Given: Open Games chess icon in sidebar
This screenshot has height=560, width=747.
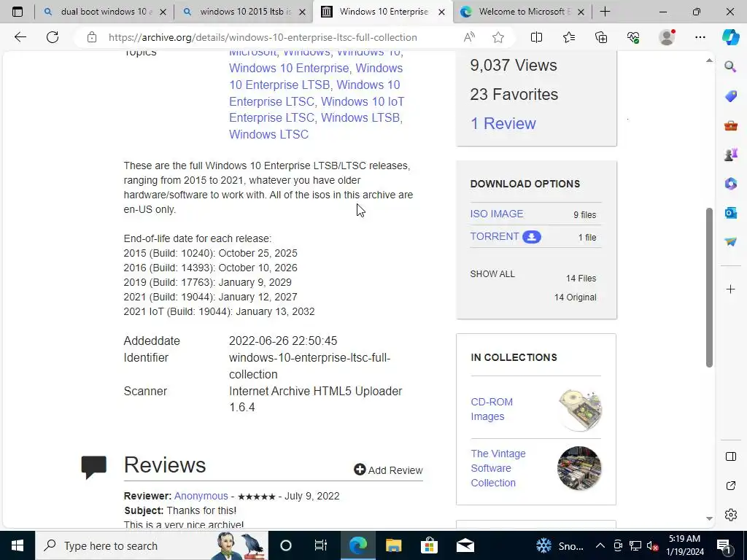Looking at the screenshot, I should coord(731,155).
